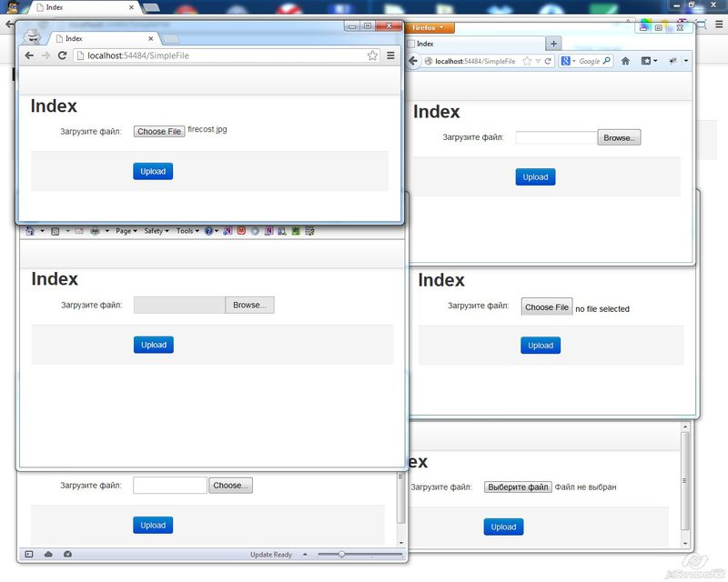Open URL history dropdown in Firefox address bar
The width and height of the screenshot is (728, 582).
point(538,61)
